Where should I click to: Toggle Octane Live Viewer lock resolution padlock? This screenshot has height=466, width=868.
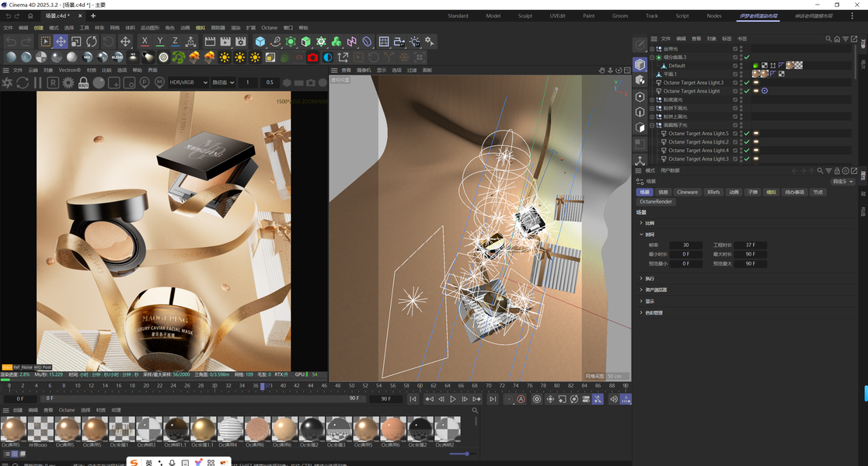point(84,82)
